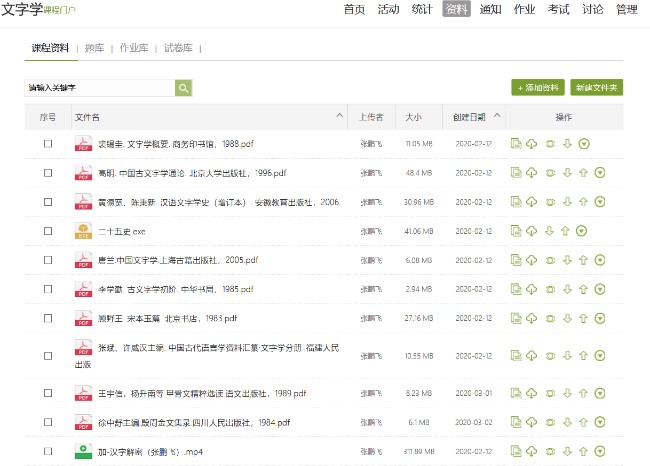Click the green search magnifier button
The height and width of the screenshot is (466, 650).
(183, 88)
